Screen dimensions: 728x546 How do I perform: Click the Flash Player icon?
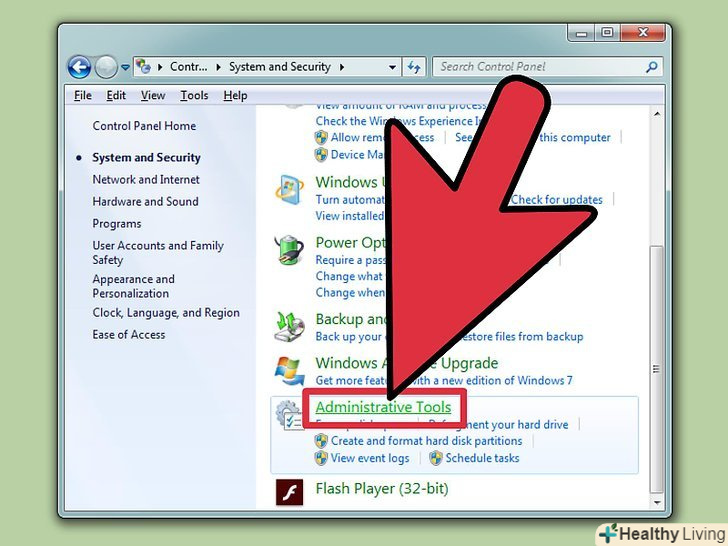click(289, 493)
